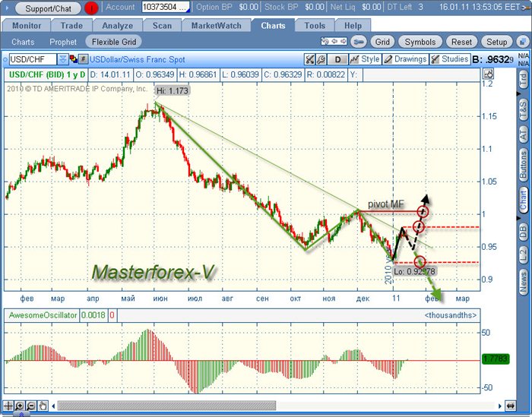
Task: Click the chart pointer mode icon
Action: click(x=489, y=74)
